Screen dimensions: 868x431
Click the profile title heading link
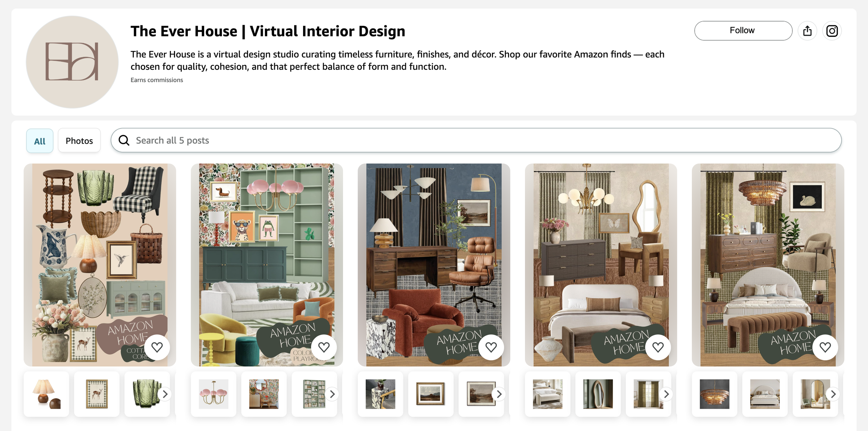(x=268, y=31)
